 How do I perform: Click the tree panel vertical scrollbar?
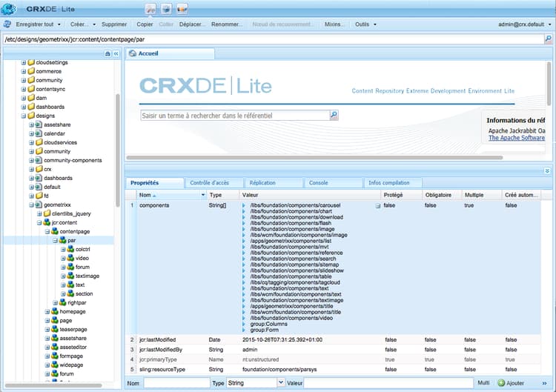click(x=118, y=150)
